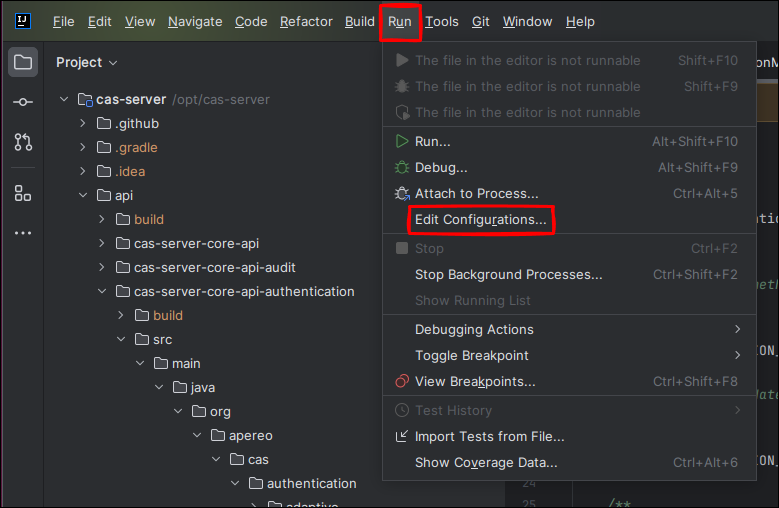Collapse the cas-server-core-api-authentication folder

tap(103, 292)
